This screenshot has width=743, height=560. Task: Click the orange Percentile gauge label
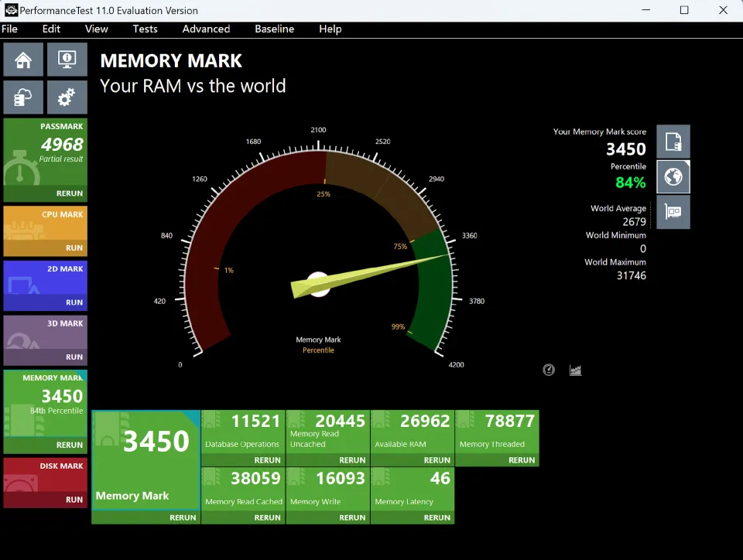coord(318,350)
